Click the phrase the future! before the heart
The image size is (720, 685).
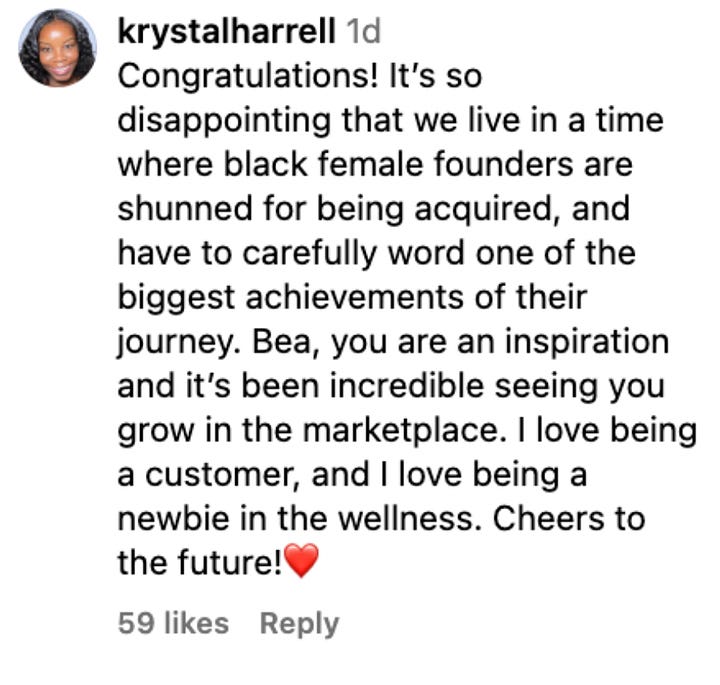point(200,562)
